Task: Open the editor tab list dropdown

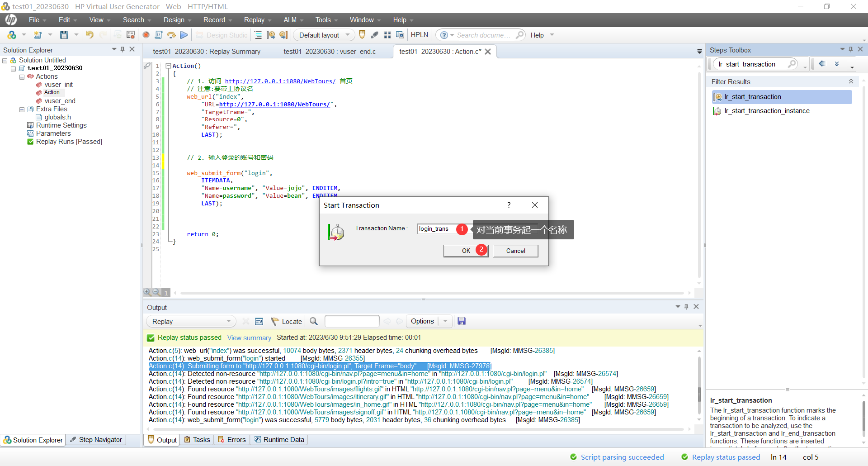Action: coord(699,52)
